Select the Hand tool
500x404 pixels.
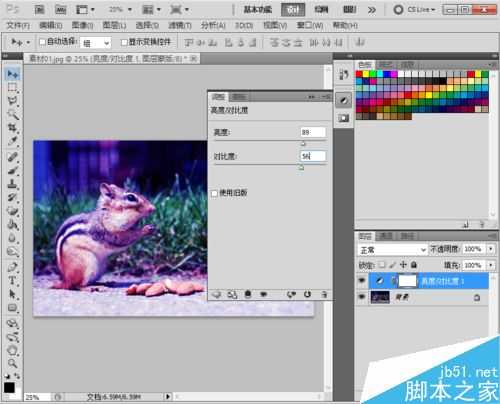click(x=13, y=350)
